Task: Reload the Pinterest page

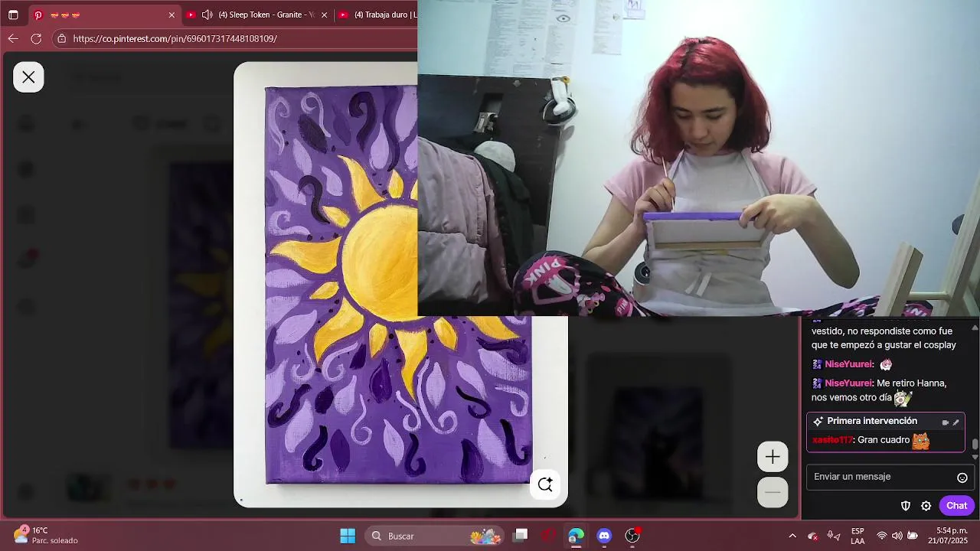Action: (36, 38)
